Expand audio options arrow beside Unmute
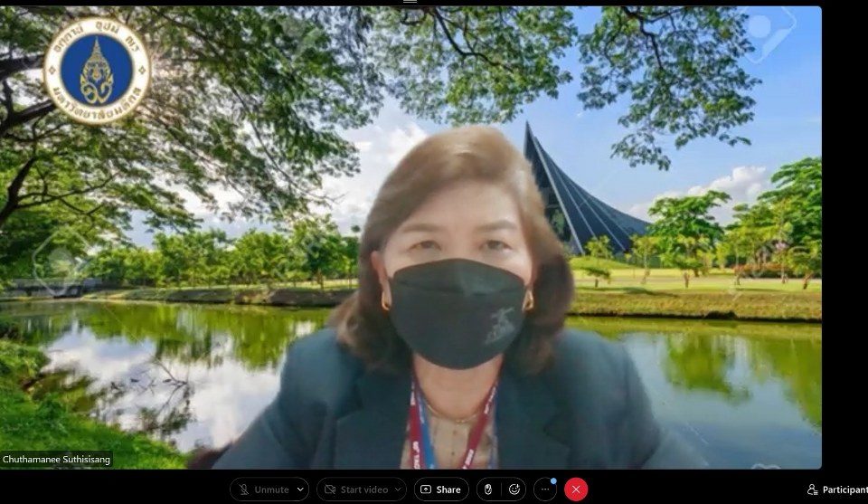The height and width of the screenshot is (504, 868). click(300, 490)
